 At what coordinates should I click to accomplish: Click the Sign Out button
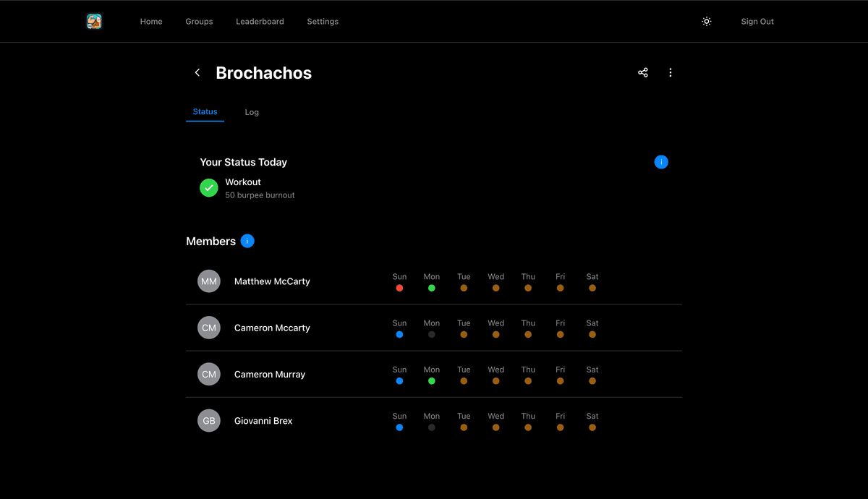click(x=757, y=22)
